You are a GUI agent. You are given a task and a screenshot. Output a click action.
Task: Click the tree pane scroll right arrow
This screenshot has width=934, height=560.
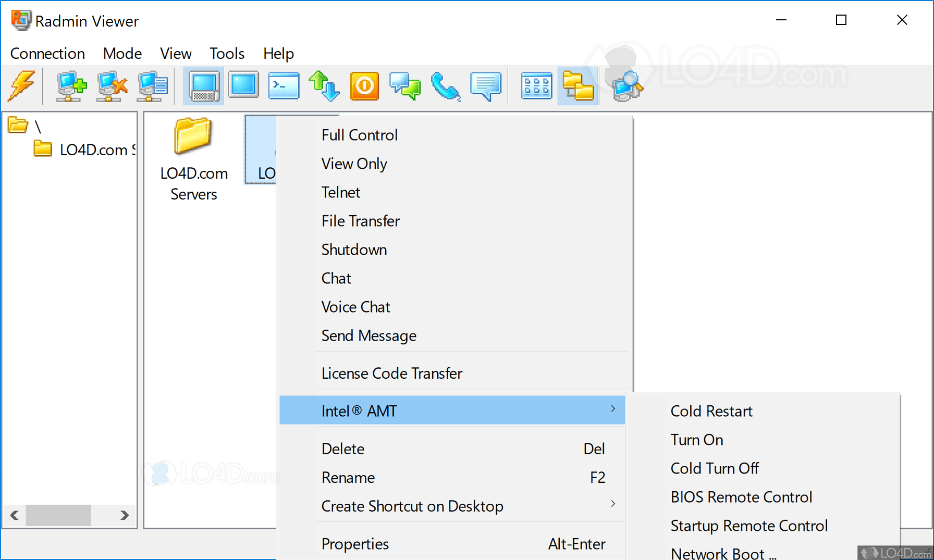[x=124, y=515]
